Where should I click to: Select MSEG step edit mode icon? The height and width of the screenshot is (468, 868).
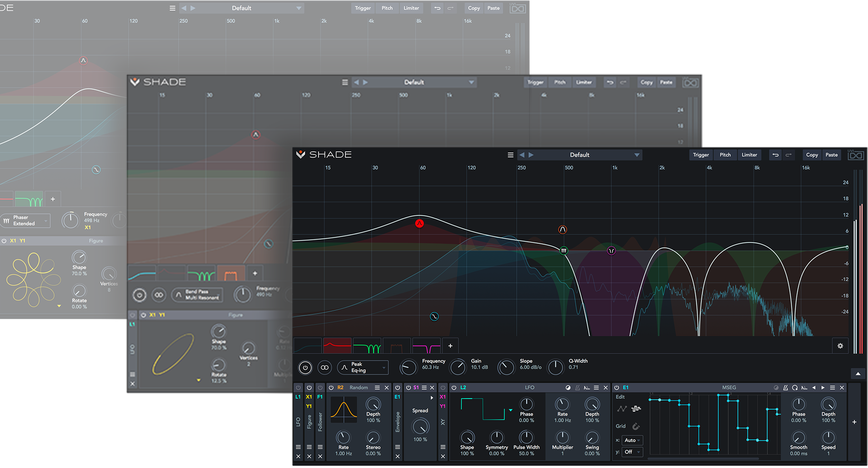(636, 408)
